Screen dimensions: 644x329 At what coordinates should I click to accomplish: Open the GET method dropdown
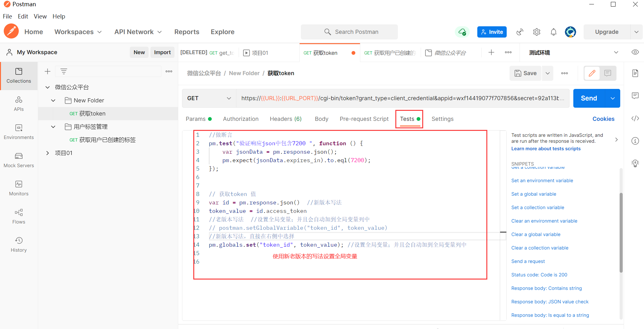[x=209, y=98]
